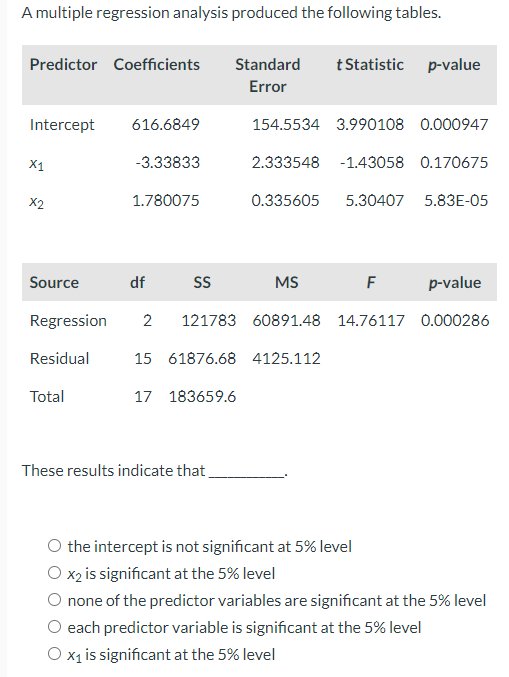
Task: Click the Regression SS value 121783
Action: coord(209,320)
